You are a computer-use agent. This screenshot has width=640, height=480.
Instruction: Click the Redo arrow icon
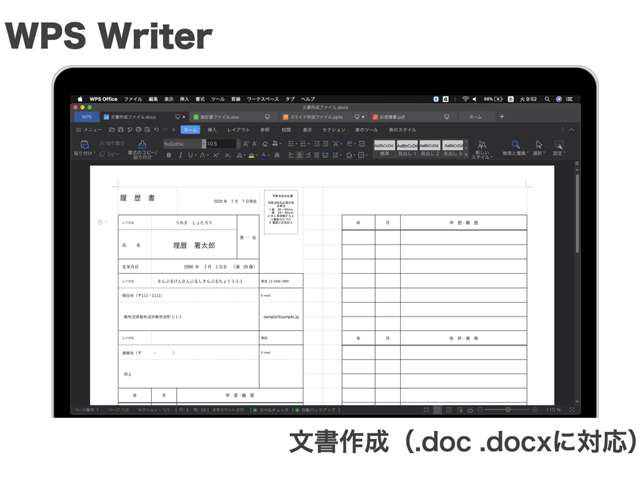(x=165, y=130)
